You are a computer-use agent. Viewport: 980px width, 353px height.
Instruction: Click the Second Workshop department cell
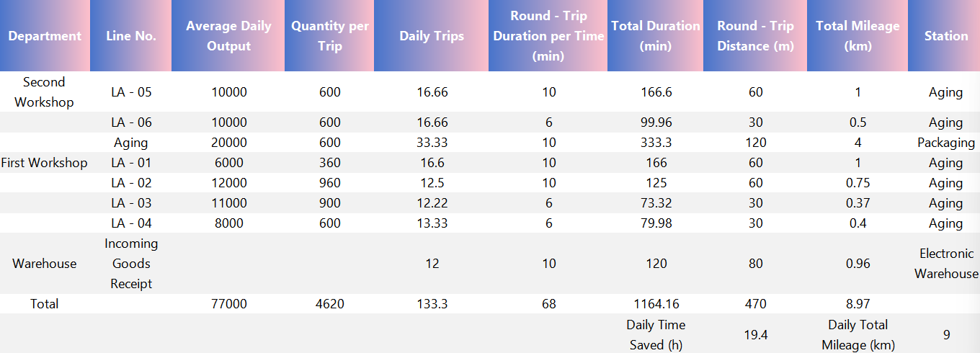coord(45,92)
